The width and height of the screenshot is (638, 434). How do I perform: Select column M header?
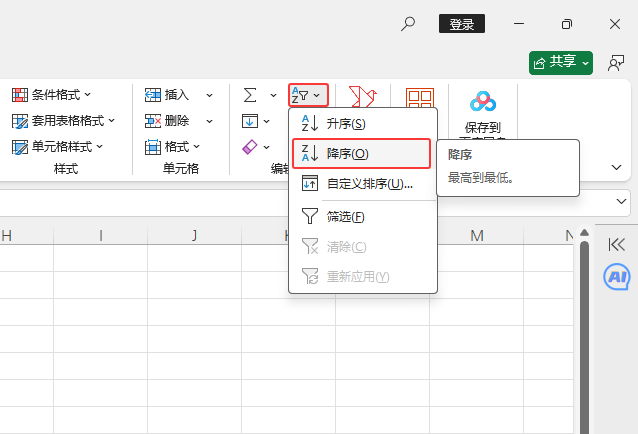click(x=477, y=236)
